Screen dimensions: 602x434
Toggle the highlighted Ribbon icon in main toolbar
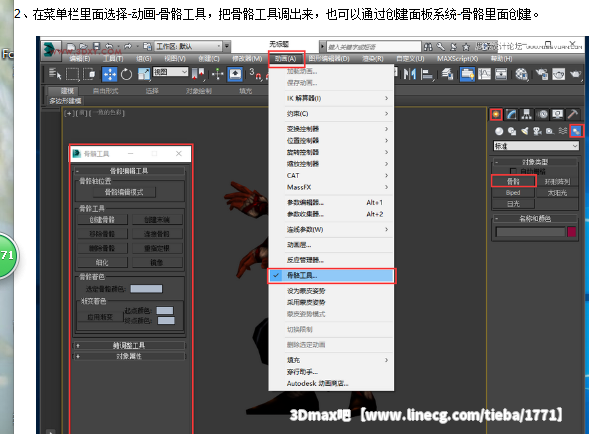[467, 74]
